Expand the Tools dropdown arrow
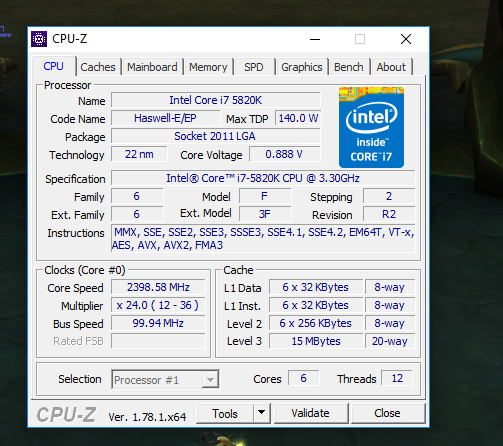The width and height of the screenshot is (503, 446). coord(262,414)
